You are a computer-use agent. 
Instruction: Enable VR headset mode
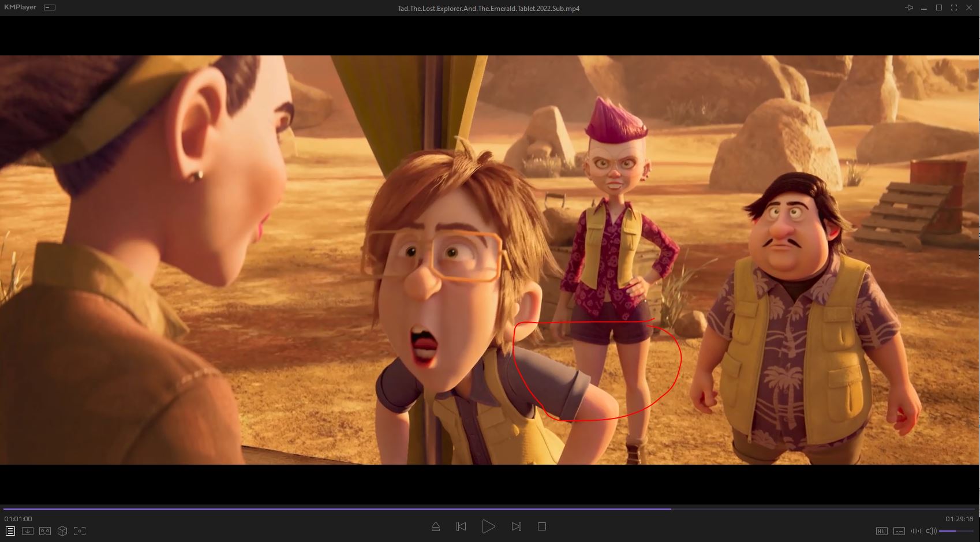45,531
